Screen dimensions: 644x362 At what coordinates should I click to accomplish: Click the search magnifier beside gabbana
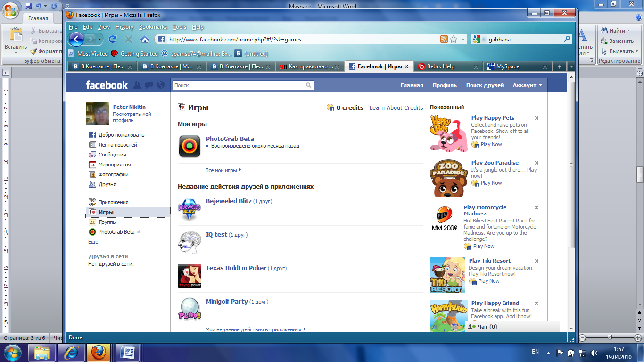coord(568,40)
